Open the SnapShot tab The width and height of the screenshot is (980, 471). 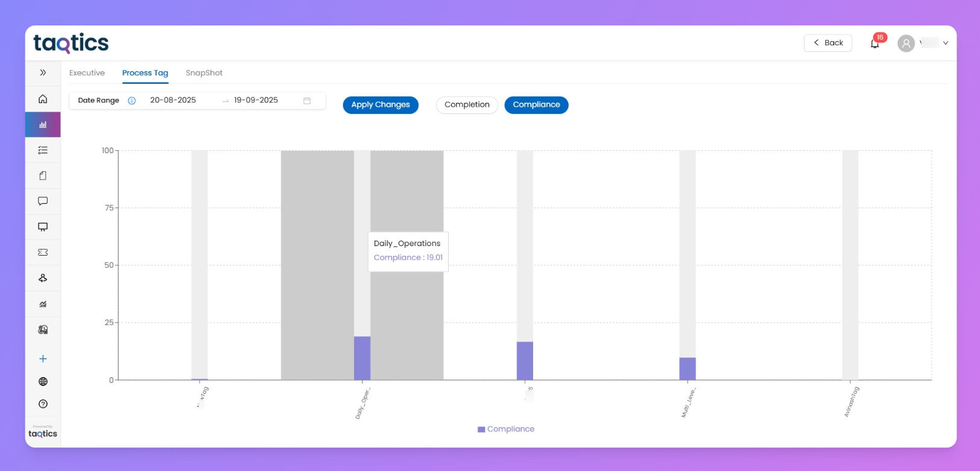[204, 73]
